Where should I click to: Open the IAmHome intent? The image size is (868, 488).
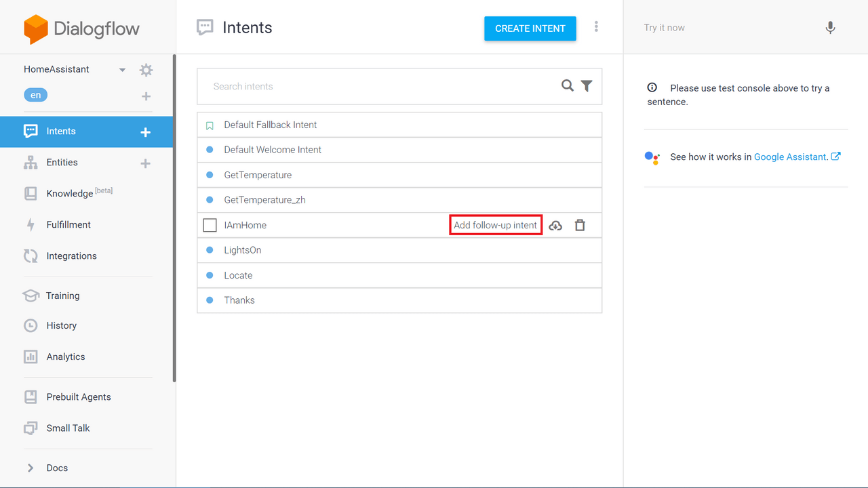pyautogui.click(x=245, y=226)
